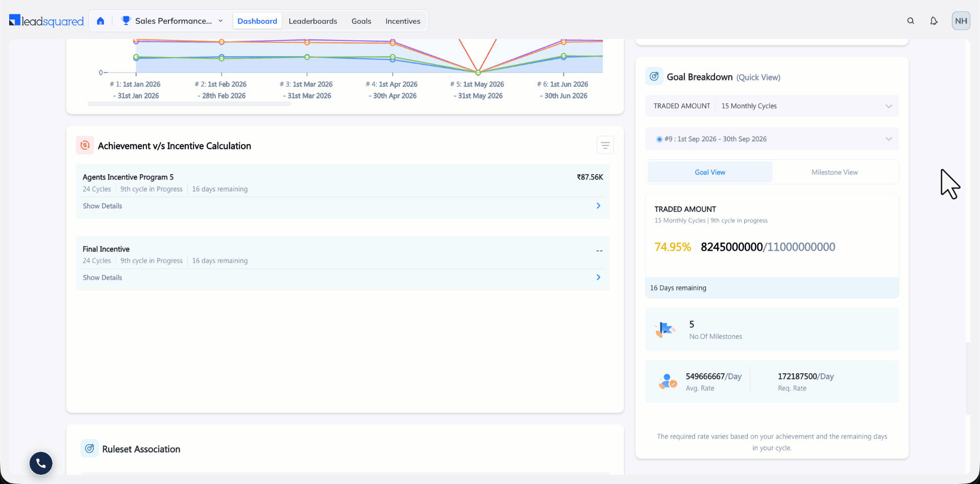Select the Dashboard tab

tap(257, 21)
